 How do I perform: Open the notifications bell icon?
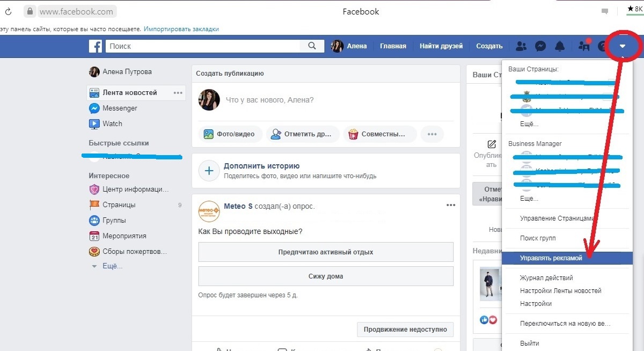tap(560, 46)
